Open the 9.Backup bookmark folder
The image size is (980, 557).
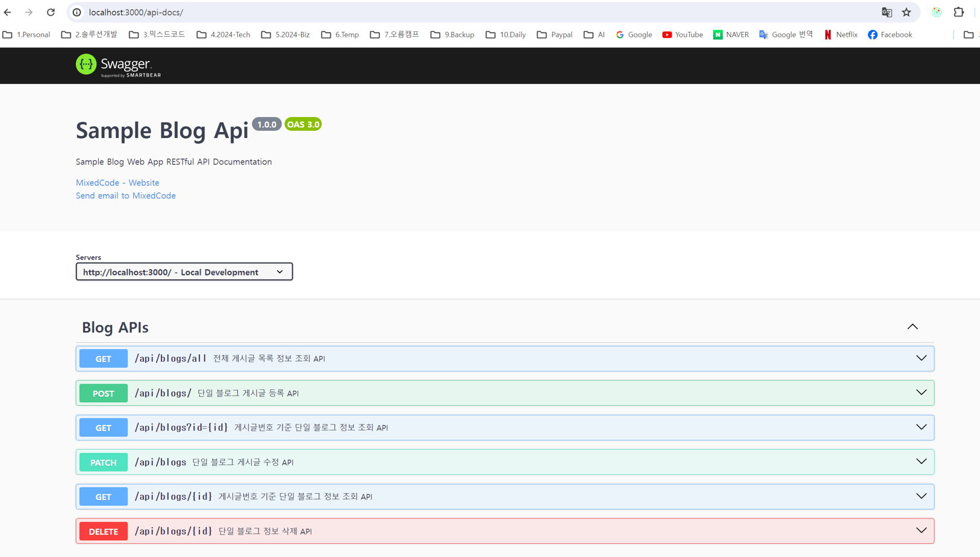coord(452,35)
